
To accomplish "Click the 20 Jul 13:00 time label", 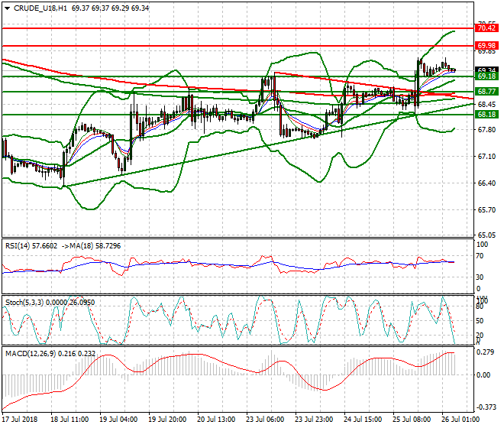I will pos(216,420).
